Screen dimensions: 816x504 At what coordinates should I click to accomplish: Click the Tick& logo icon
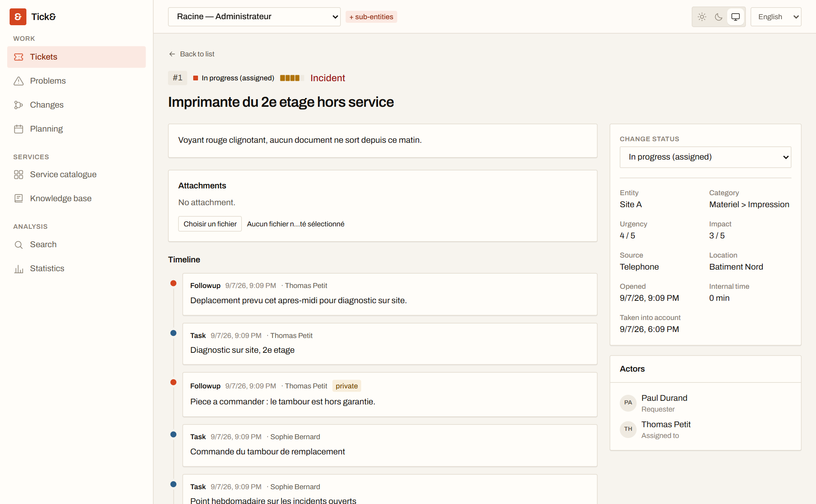pos(18,17)
